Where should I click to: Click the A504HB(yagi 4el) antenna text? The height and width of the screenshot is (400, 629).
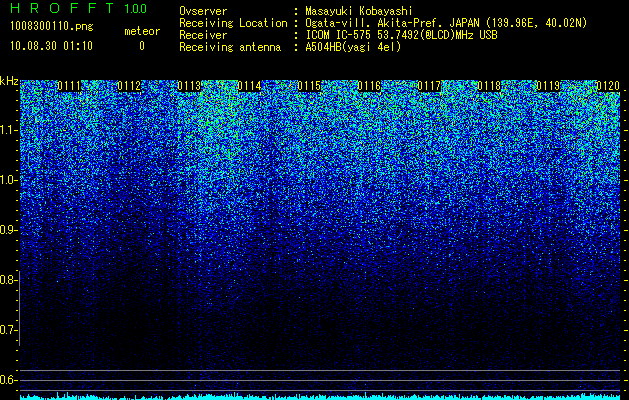(x=353, y=47)
